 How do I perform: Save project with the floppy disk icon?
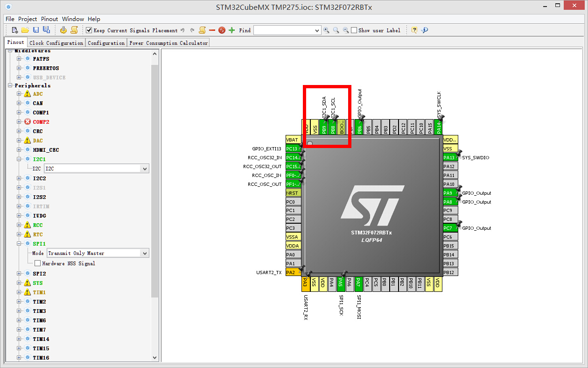[x=36, y=30]
